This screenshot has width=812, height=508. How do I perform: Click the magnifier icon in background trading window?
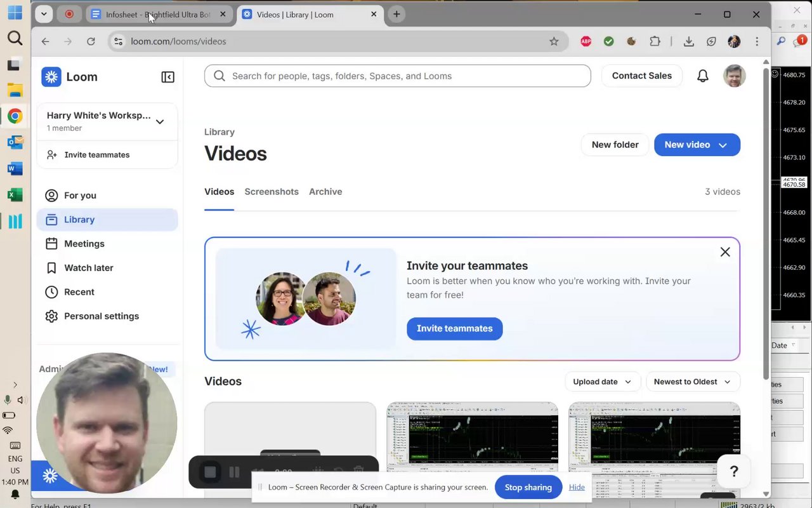click(781, 41)
